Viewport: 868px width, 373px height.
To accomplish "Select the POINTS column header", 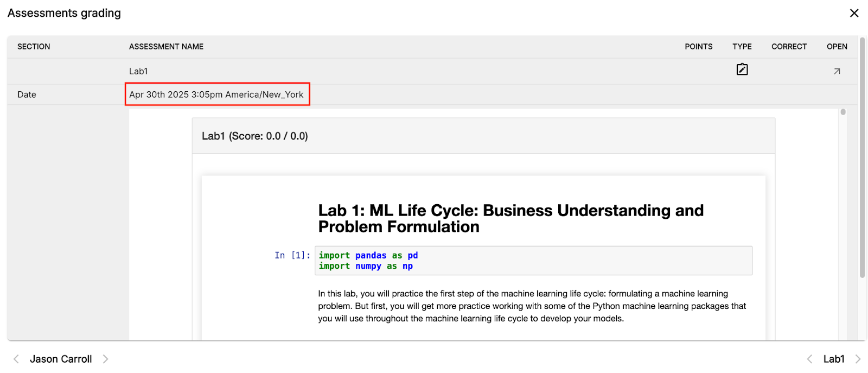I will (698, 47).
